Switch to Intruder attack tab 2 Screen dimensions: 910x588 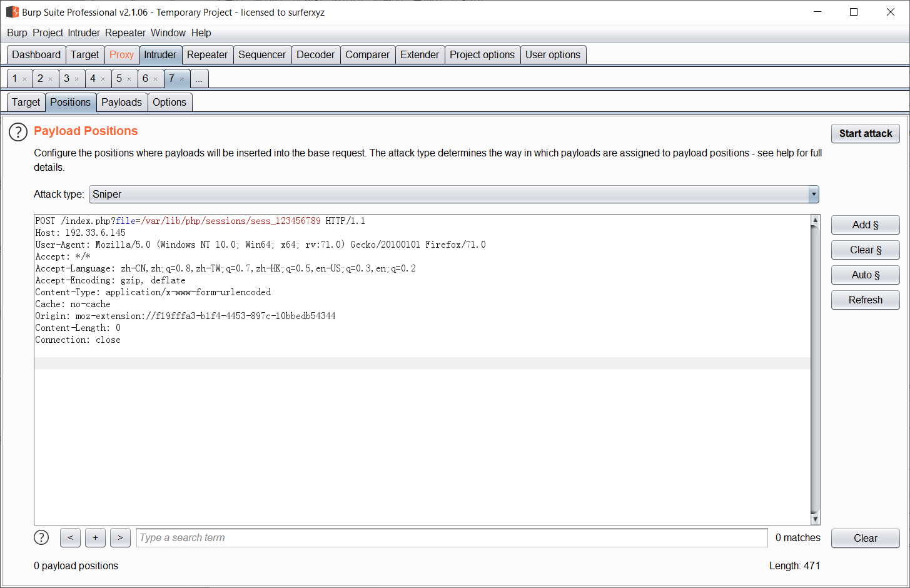40,78
